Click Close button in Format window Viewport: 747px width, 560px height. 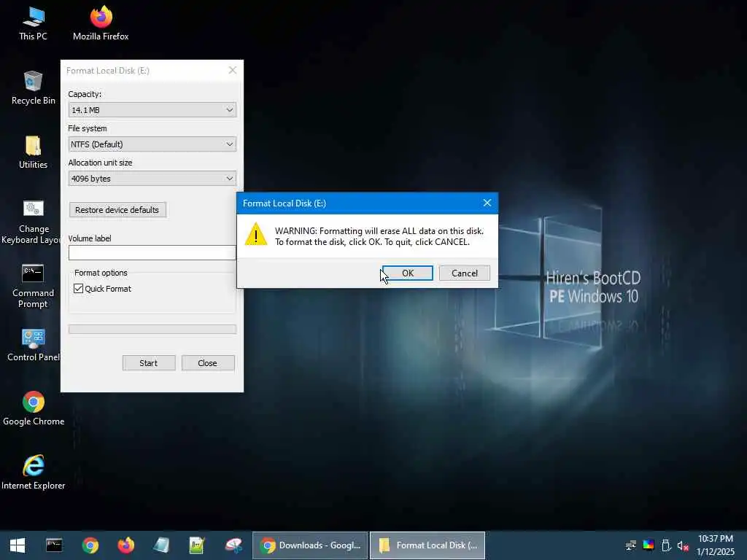pos(208,363)
